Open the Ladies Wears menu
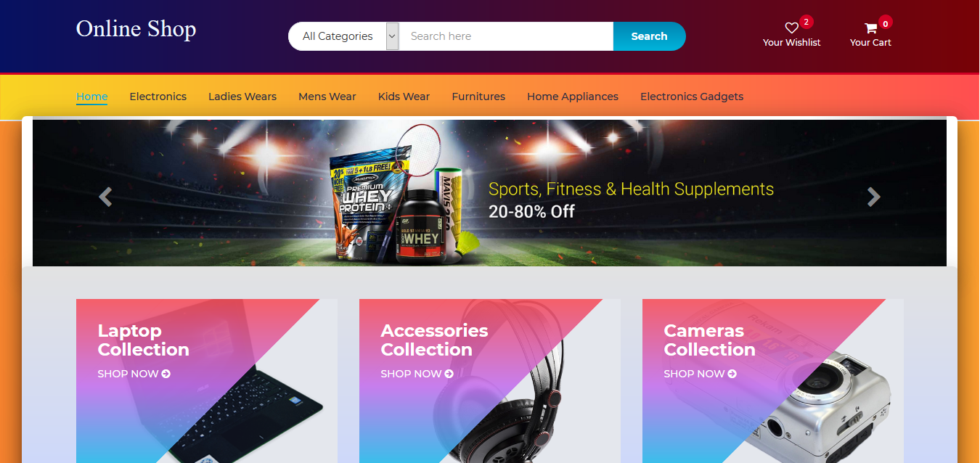This screenshot has height=463, width=980. (242, 97)
